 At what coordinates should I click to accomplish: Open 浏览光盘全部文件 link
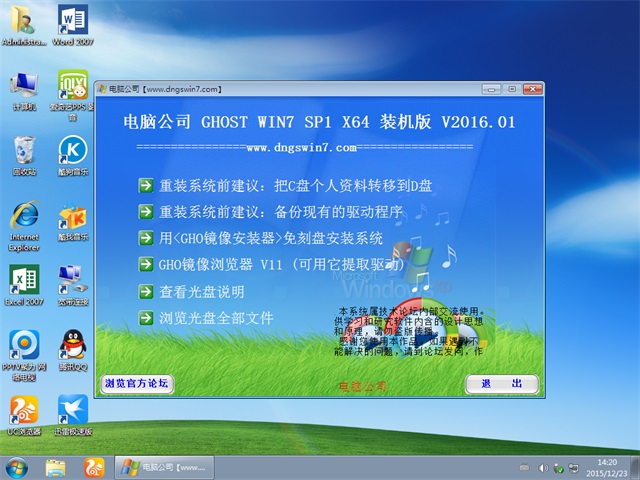click(216, 318)
